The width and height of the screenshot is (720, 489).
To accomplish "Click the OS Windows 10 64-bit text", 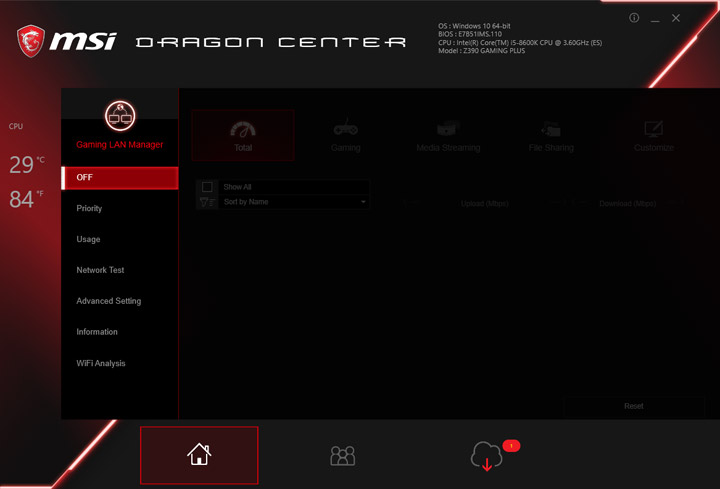I will pyautogui.click(x=474, y=26).
